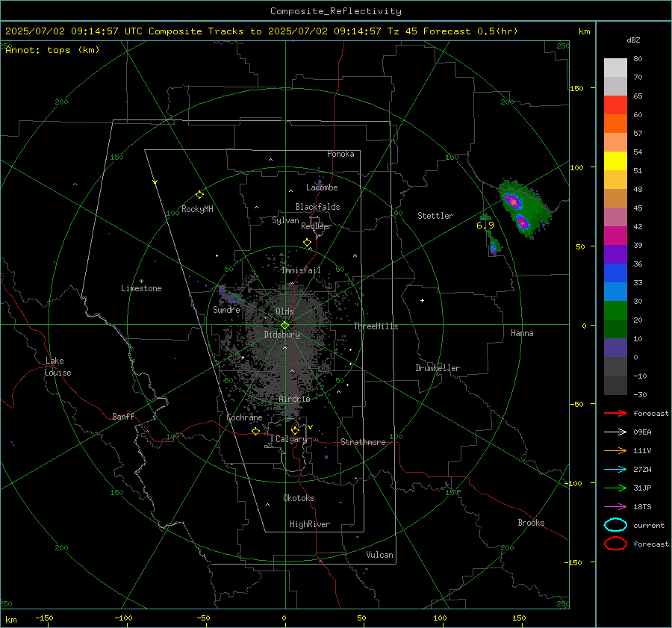
Task: Pick the bright green 20-30 dBZ swatch
Action: pyautogui.click(x=615, y=310)
